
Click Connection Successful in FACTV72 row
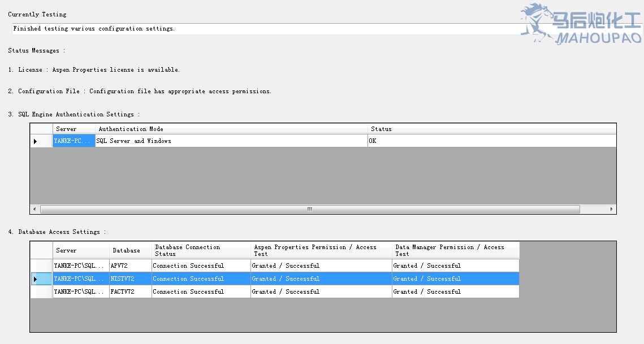(x=201, y=291)
